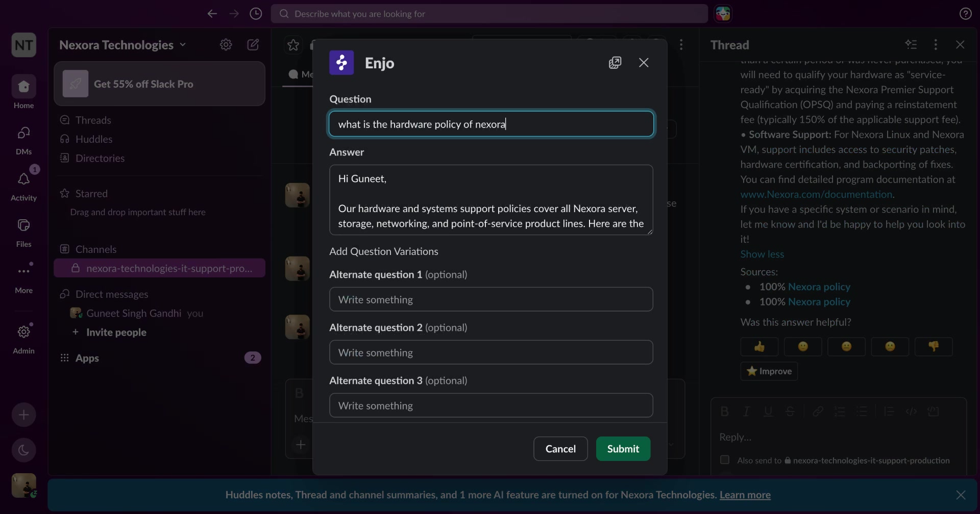The width and height of the screenshot is (980, 514).
Task: Open the Admin settings gear
Action: click(23, 338)
